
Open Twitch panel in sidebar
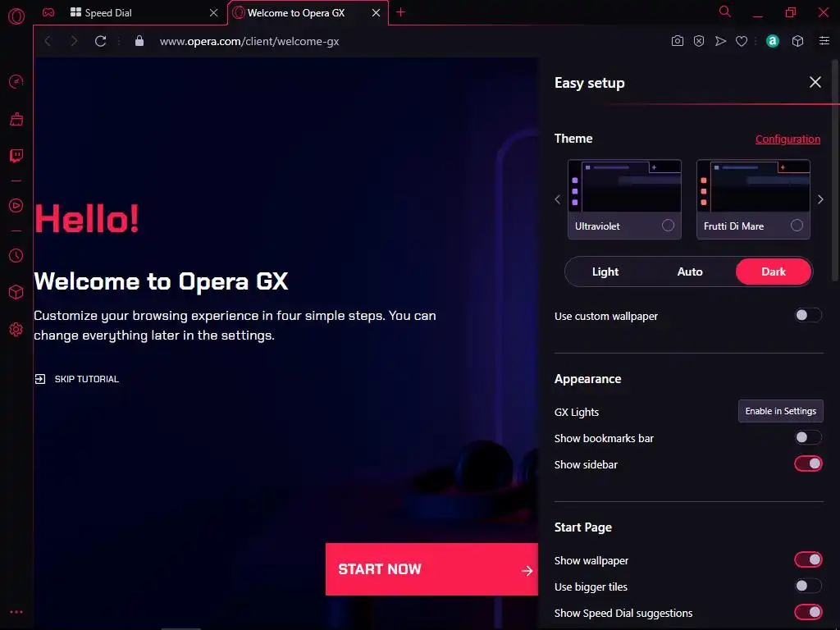coord(16,156)
